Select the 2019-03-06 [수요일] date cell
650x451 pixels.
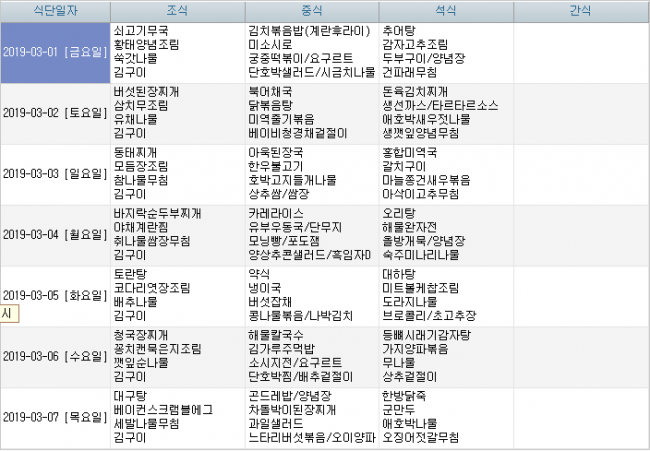[55, 356]
